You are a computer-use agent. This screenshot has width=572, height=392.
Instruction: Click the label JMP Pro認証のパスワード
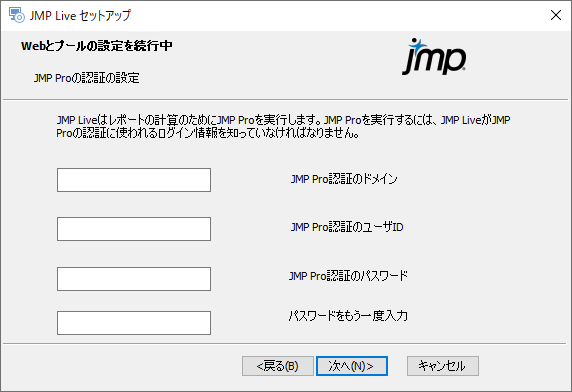pos(348,276)
